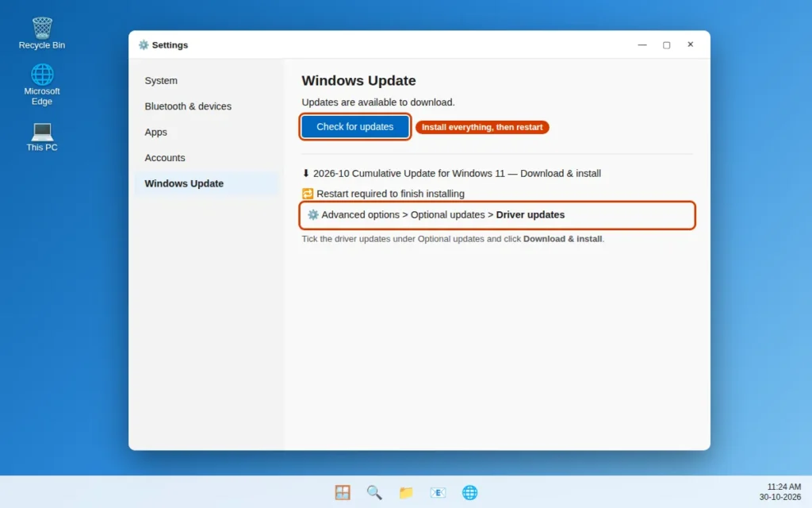812x508 pixels.
Task: Launch Microsoft Edge from the desktop
Action: tap(42, 84)
